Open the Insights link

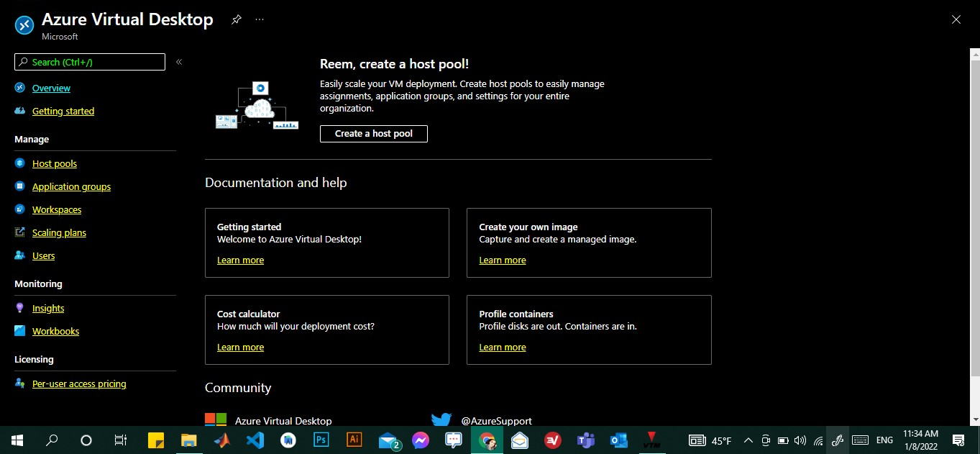pyautogui.click(x=48, y=308)
